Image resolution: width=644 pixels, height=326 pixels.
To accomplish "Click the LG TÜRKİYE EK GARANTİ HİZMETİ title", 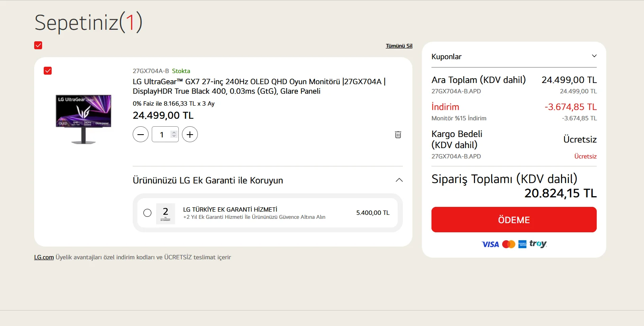I will (x=230, y=209).
